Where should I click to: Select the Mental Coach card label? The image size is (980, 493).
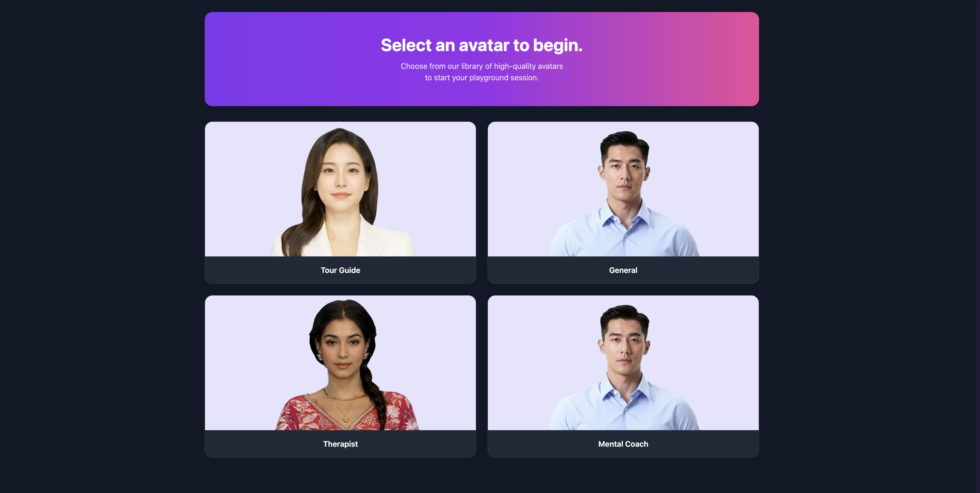[x=623, y=444]
